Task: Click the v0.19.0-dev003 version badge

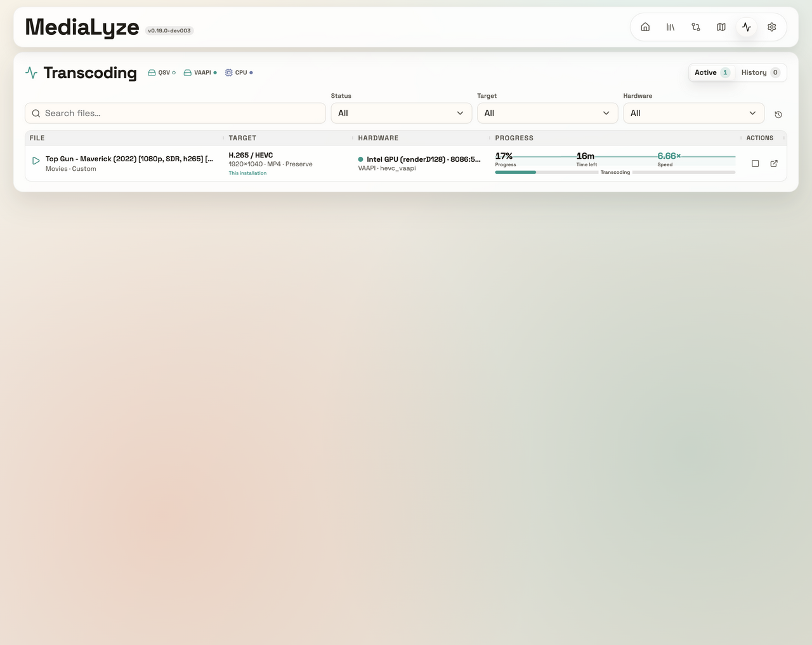Action: (x=169, y=30)
